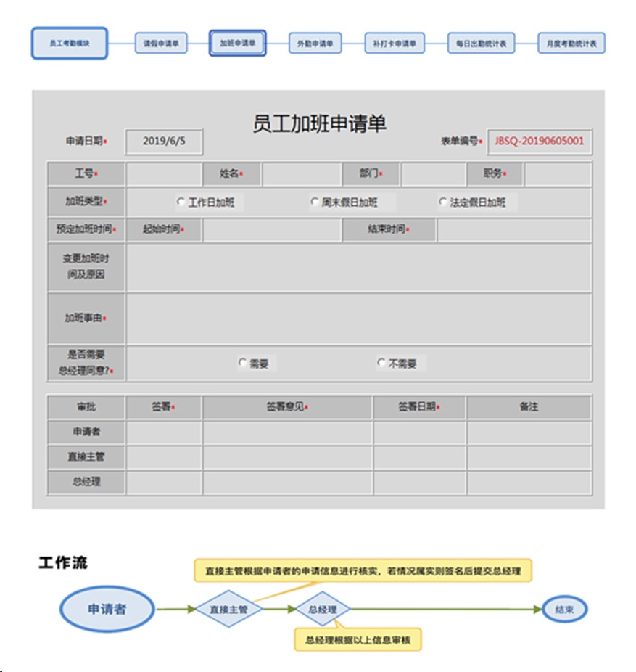Click the 结束 node in the workflow
The width and height of the screenshot is (636, 672).
point(564,610)
